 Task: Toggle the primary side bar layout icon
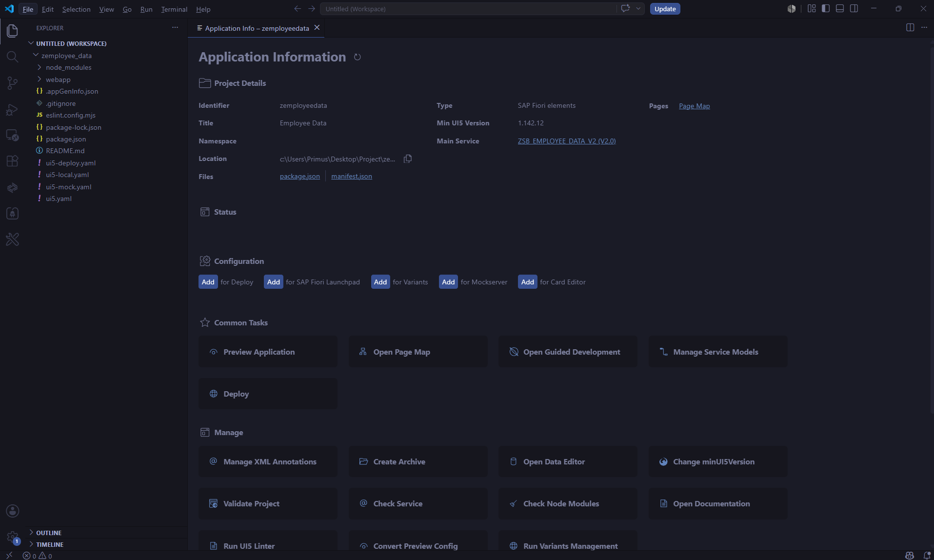point(826,9)
